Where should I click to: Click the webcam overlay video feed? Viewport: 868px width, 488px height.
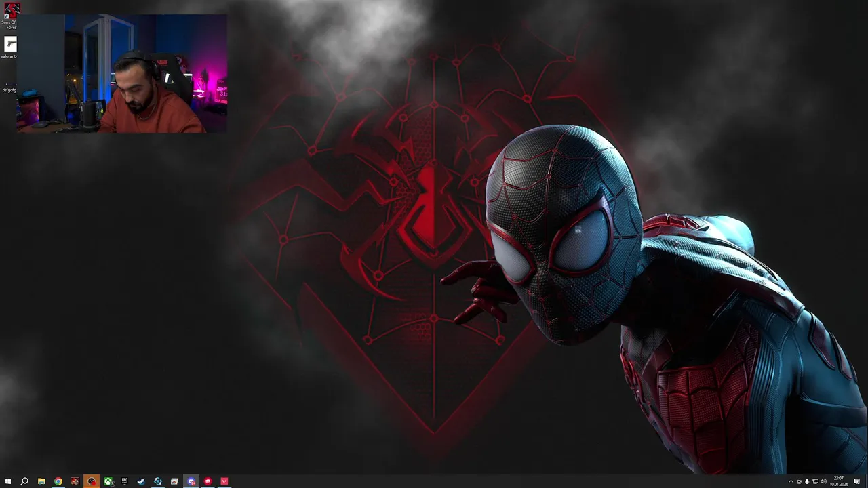122,73
